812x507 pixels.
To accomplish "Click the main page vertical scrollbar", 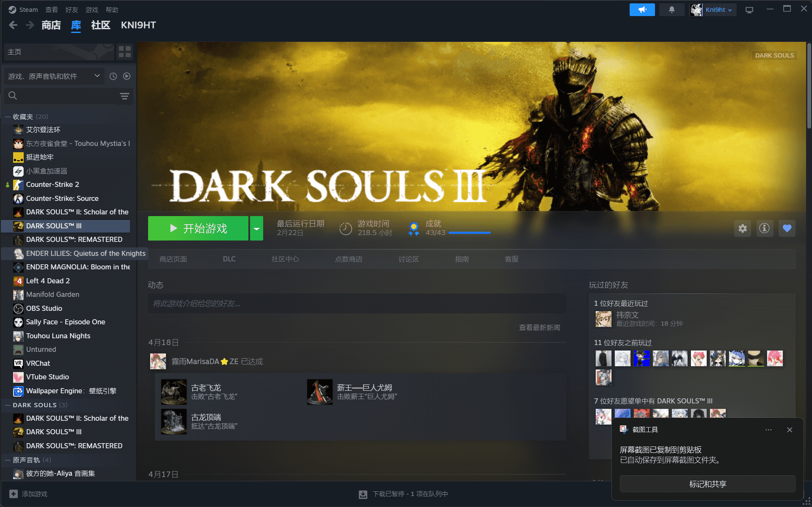I will [x=809, y=87].
